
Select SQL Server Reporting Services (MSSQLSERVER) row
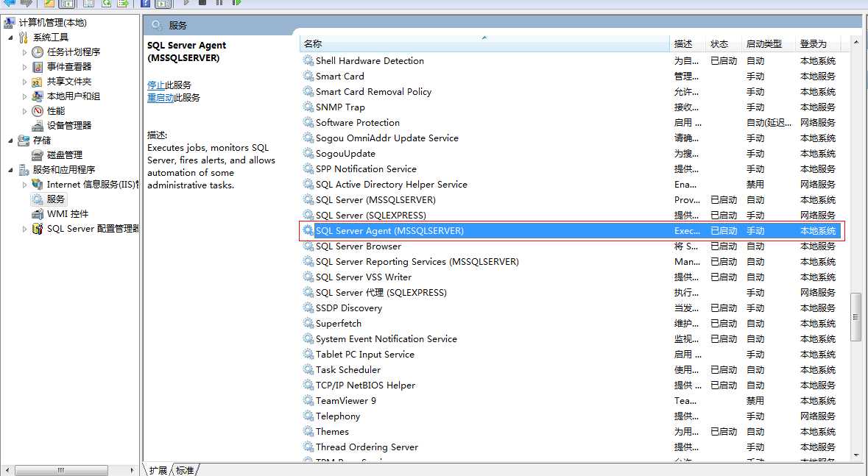point(570,262)
